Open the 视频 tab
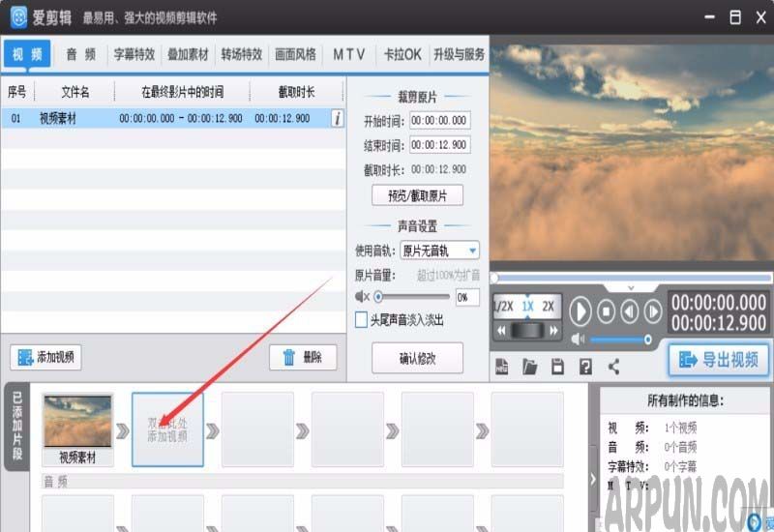This screenshot has width=774, height=532. (27, 54)
